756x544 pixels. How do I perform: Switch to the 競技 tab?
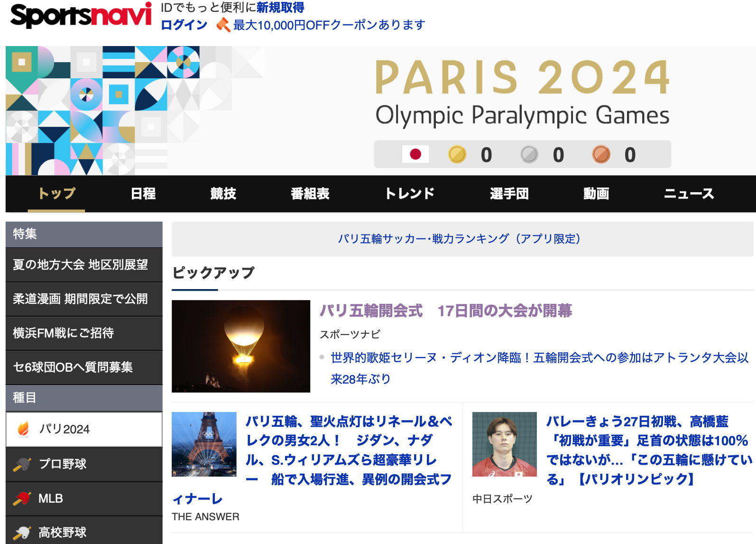223,194
